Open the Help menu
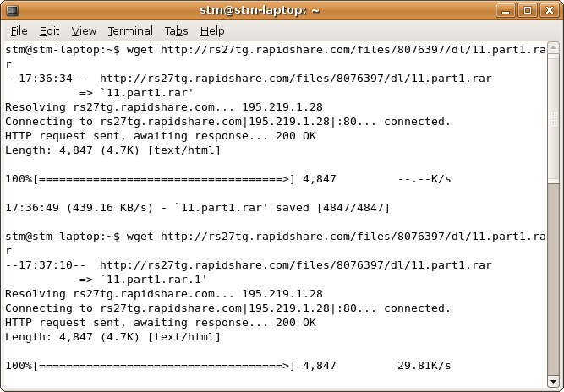Screen dimensions: 564x392 tap(212, 31)
